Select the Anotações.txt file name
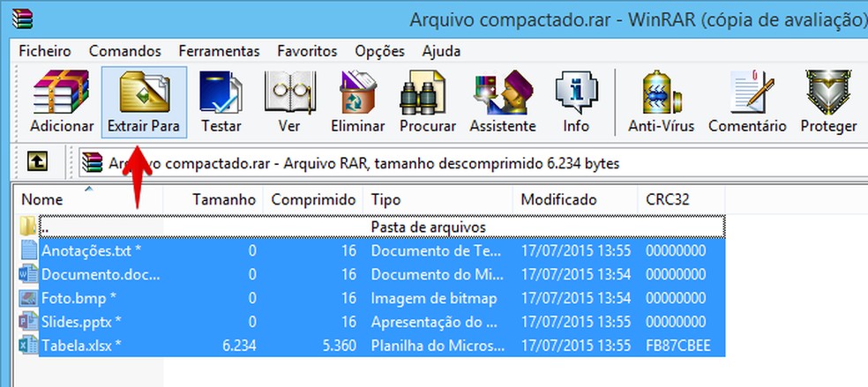Image resolution: width=868 pixels, height=387 pixels. tap(91, 251)
